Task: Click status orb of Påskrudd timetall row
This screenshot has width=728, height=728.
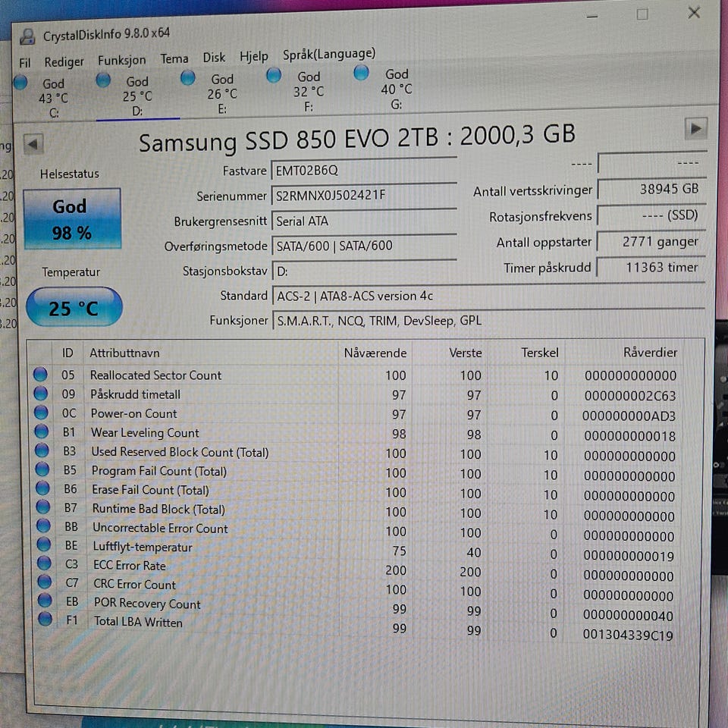Action: pos(41,394)
